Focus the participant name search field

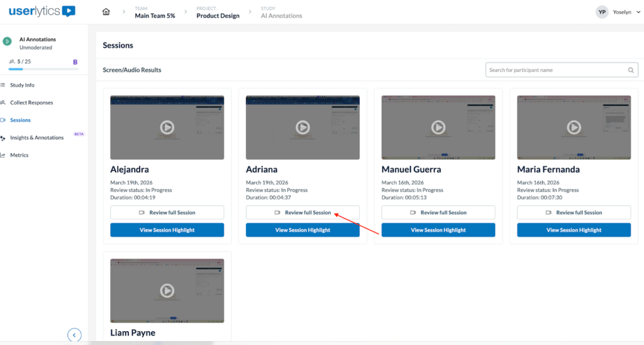click(x=562, y=70)
